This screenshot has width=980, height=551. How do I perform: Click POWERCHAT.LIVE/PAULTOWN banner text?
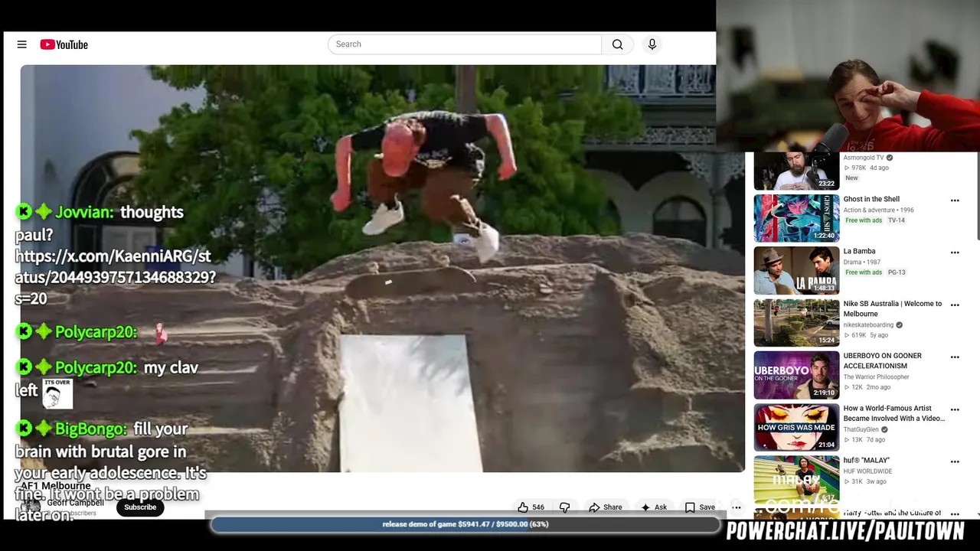(x=845, y=531)
